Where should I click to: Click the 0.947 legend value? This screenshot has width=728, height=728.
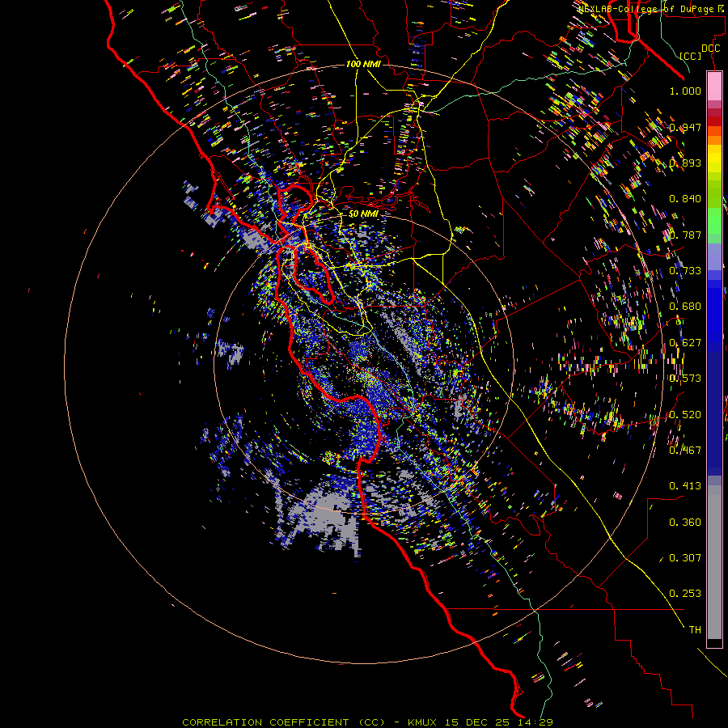[x=685, y=127]
